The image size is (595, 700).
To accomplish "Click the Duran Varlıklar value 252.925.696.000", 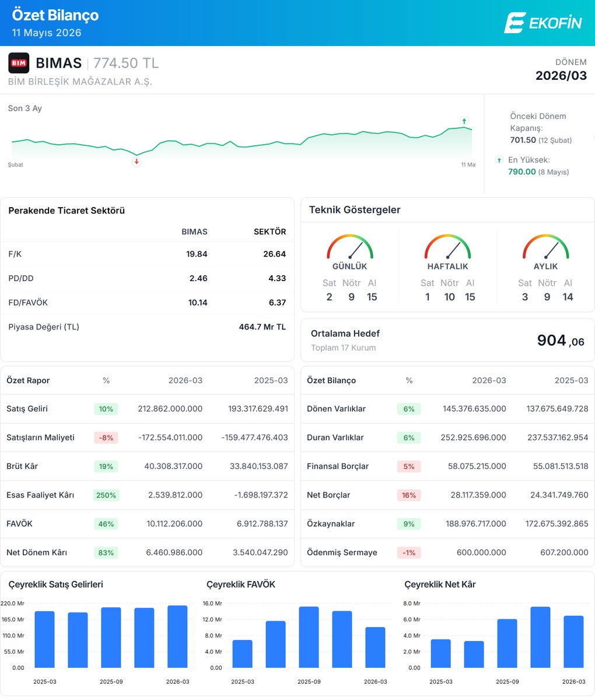I will click(474, 437).
